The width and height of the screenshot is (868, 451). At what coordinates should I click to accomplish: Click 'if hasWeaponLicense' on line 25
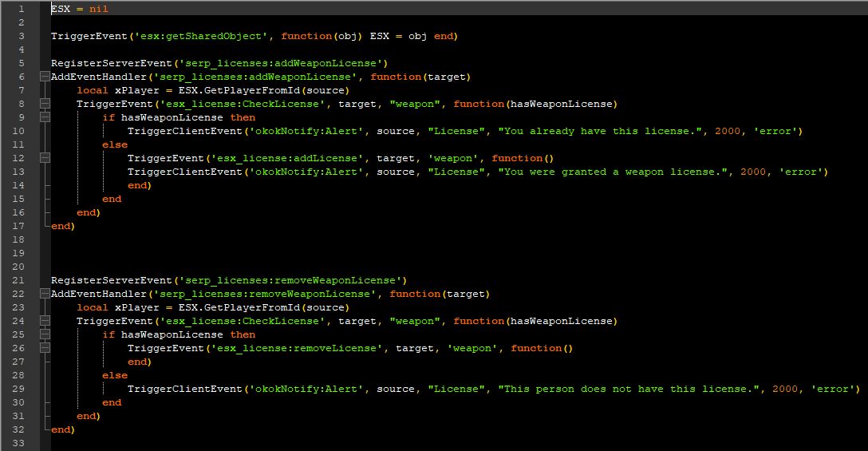(163, 334)
